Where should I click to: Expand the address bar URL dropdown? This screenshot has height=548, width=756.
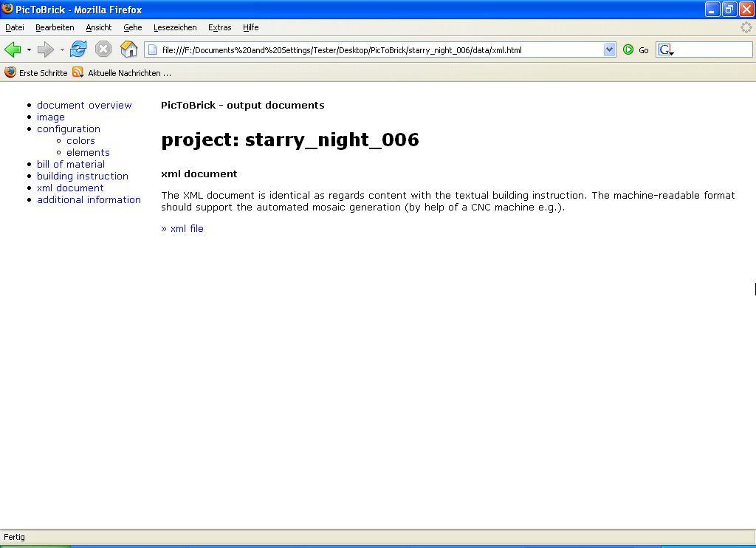pos(609,49)
